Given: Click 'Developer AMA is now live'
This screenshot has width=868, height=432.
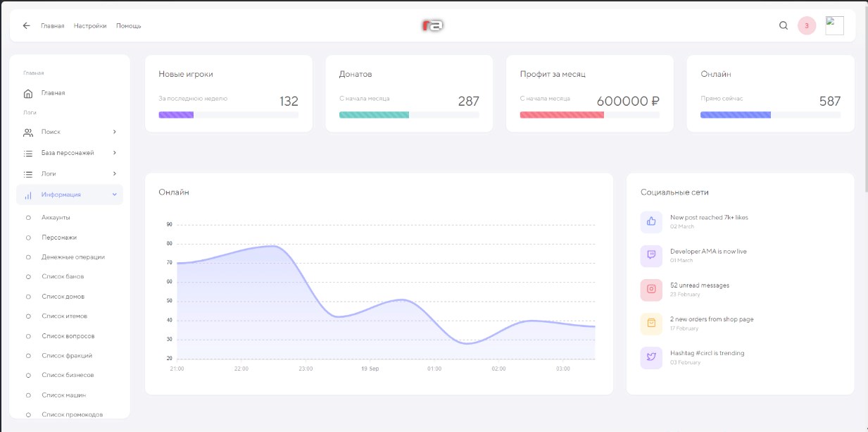Looking at the screenshot, I should [x=708, y=251].
